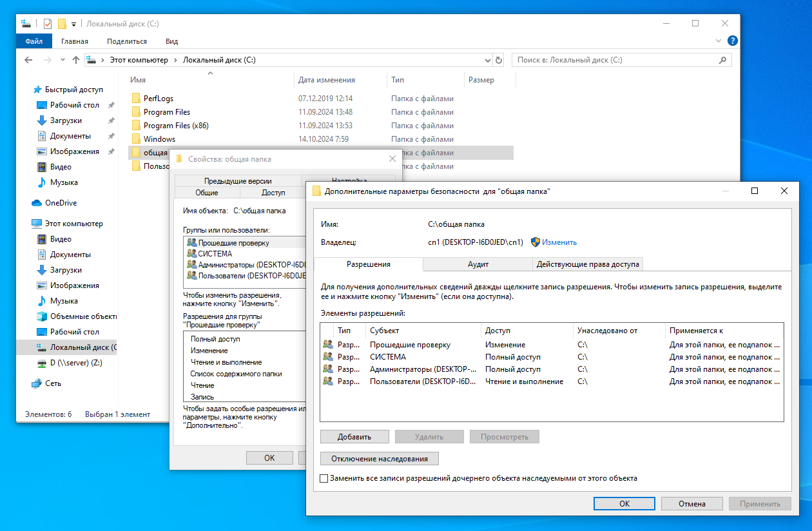
Task: Click the Program Files (x86) folder icon
Action: tap(136, 126)
